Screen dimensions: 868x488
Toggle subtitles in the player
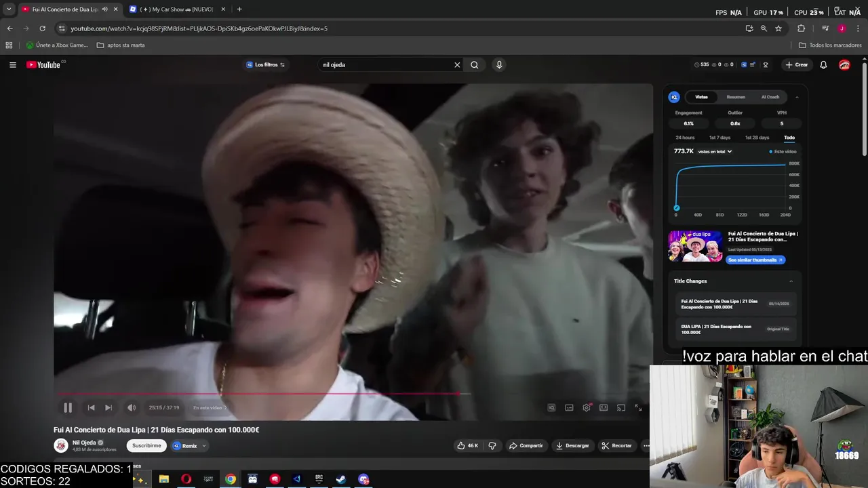569,407
